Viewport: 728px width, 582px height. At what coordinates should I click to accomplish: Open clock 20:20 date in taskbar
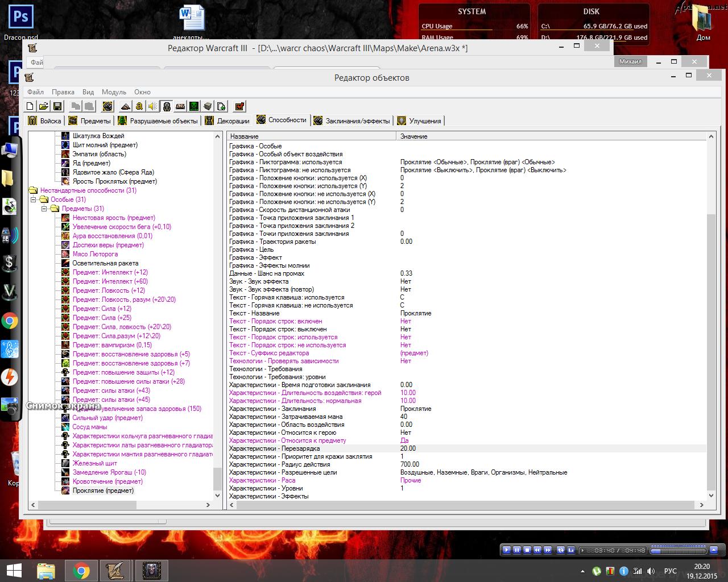click(702, 571)
